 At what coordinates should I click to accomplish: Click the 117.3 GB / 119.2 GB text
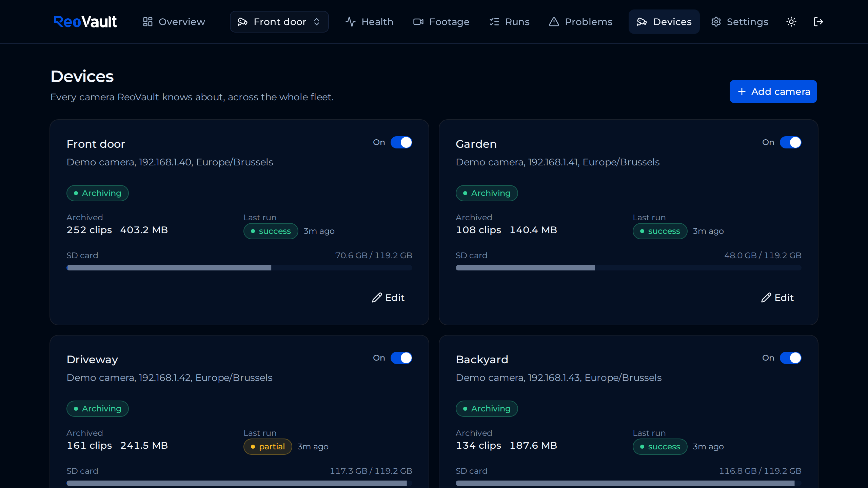[x=371, y=471]
